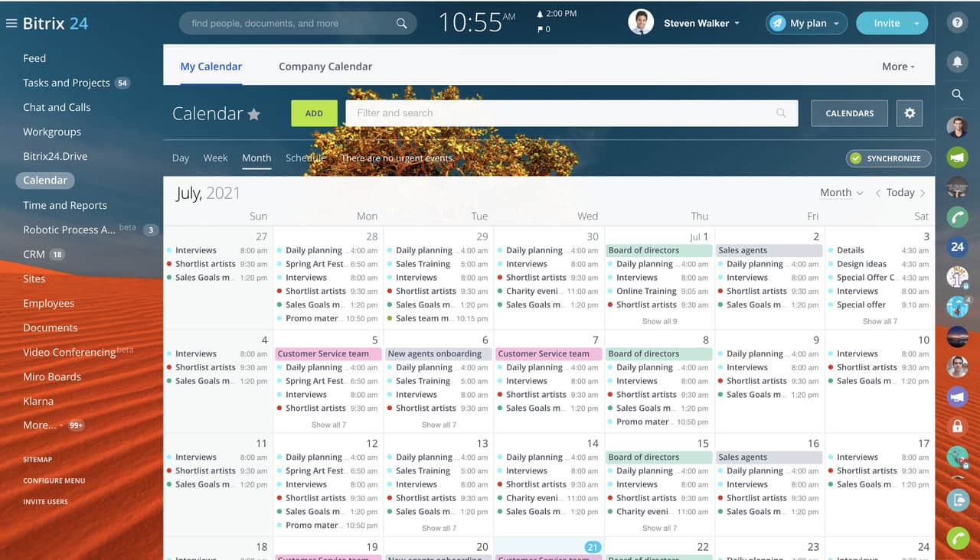980x560 pixels.
Task: Open the Bitrix24 '24' icon in right sidebar
Action: click(x=957, y=246)
